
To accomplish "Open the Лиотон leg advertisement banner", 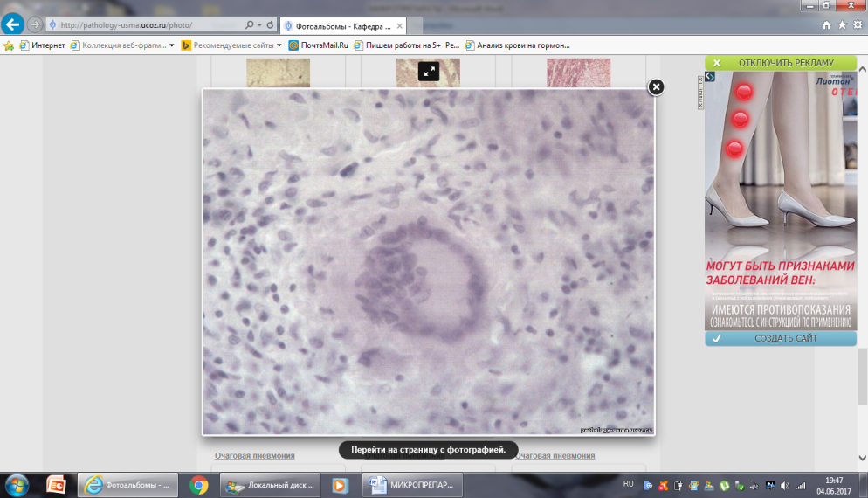I will click(x=781, y=201).
